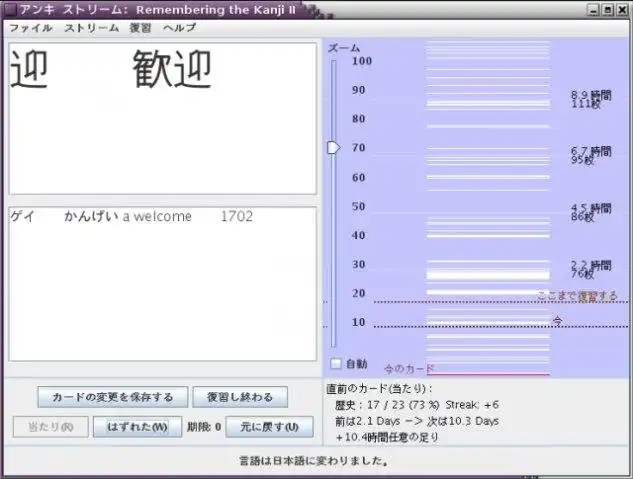The width and height of the screenshot is (633, 479).
Task: Click the 当たり(R) button
Action: click(x=50, y=427)
